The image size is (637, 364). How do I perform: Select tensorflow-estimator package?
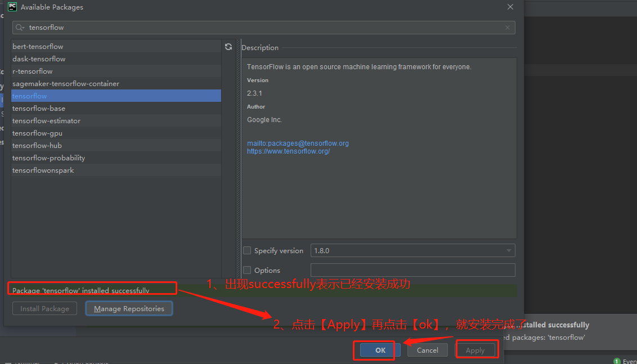click(x=116, y=120)
